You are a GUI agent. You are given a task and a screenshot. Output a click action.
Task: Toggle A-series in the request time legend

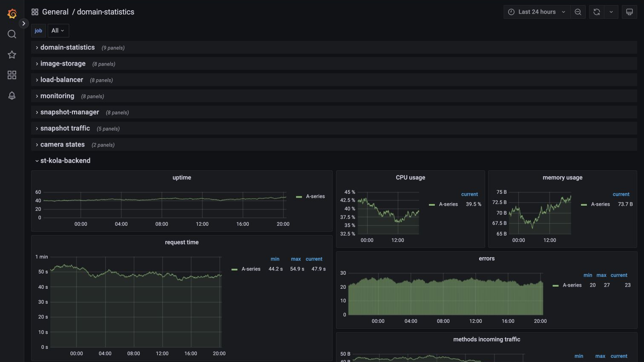[x=251, y=269]
